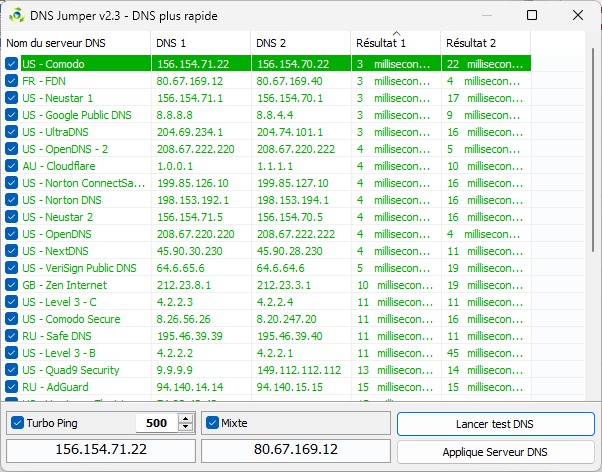Click the 1.1.1.1 DNS 2 address

pos(275,166)
